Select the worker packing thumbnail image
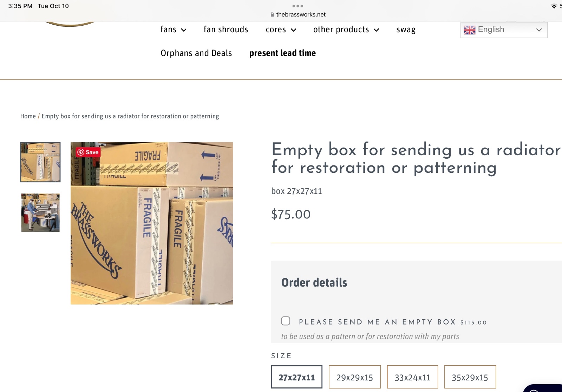The image size is (562, 392). (40, 213)
